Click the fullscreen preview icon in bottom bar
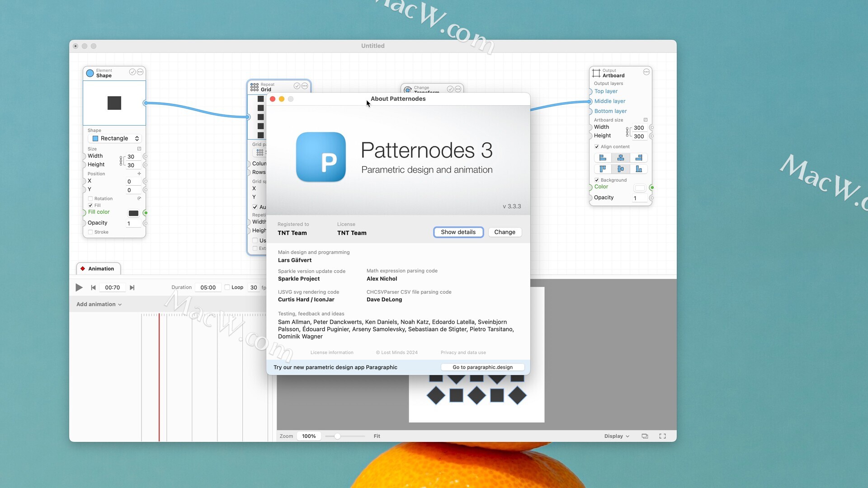 662,436
